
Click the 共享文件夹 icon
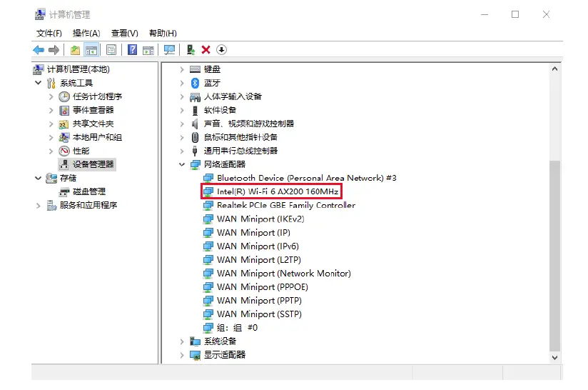click(x=64, y=124)
